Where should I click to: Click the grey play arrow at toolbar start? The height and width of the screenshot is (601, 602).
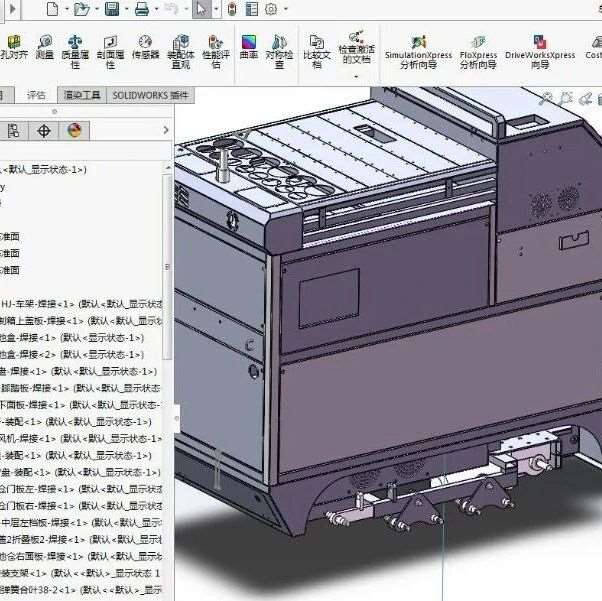[x=13, y=8]
